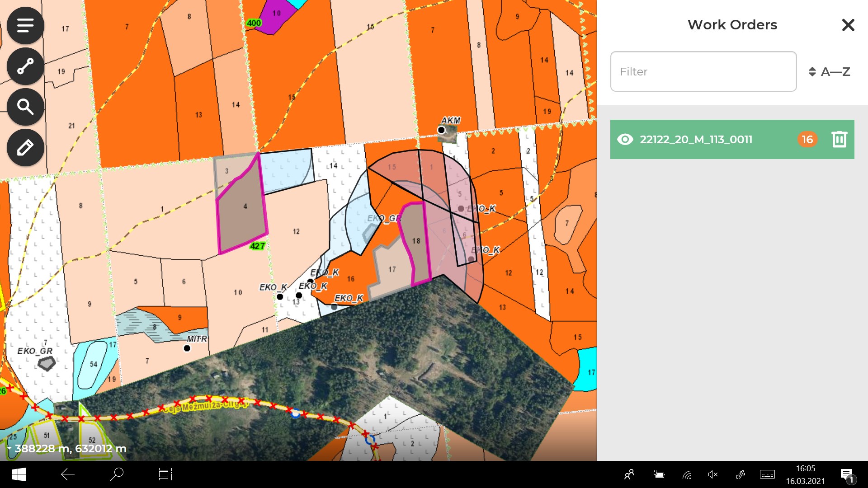Click the Filter input field
The height and width of the screenshot is (488, 868).
tap(703, 71)
